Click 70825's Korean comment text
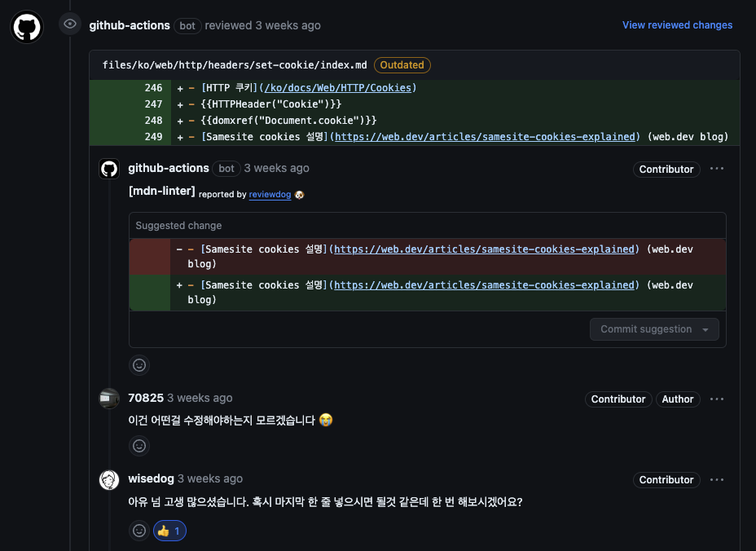Screen dimensions: 756x551 [x=231, y=420]
